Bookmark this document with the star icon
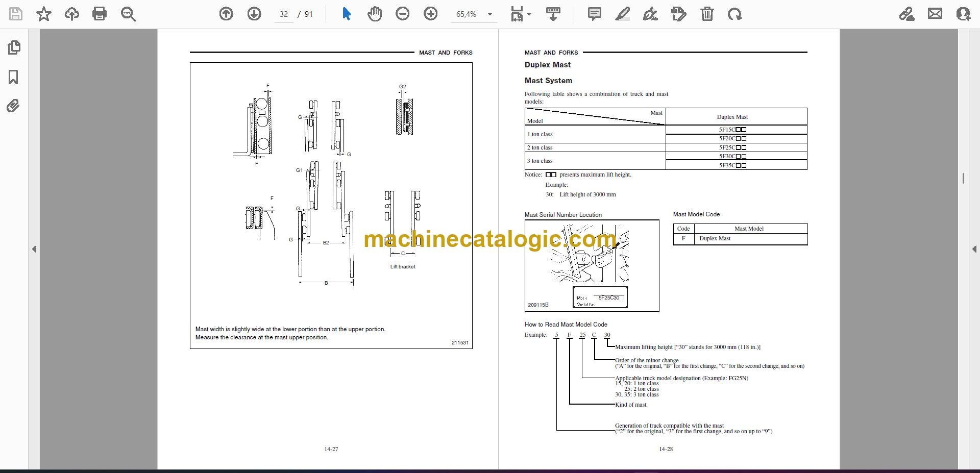The image size is (980, 473). [44, 14]
